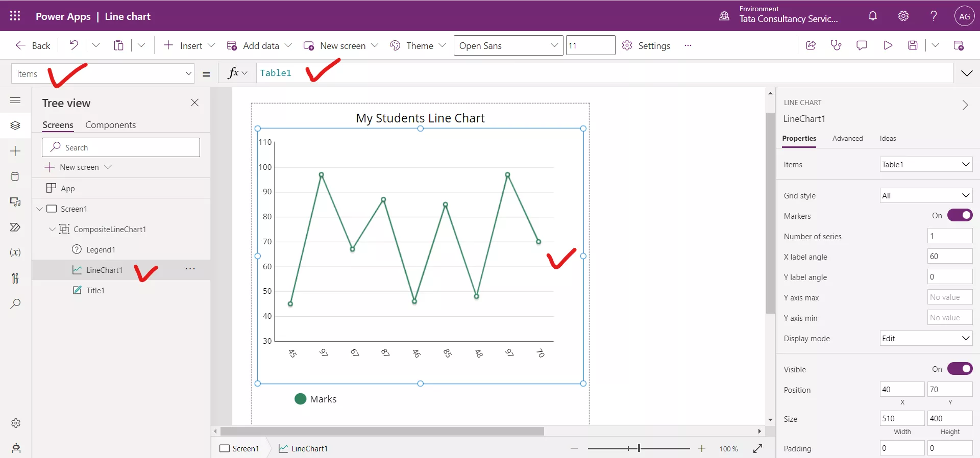
Task: Open the settings gear in header
Action: pyautogui.click(x=903, y=16)
